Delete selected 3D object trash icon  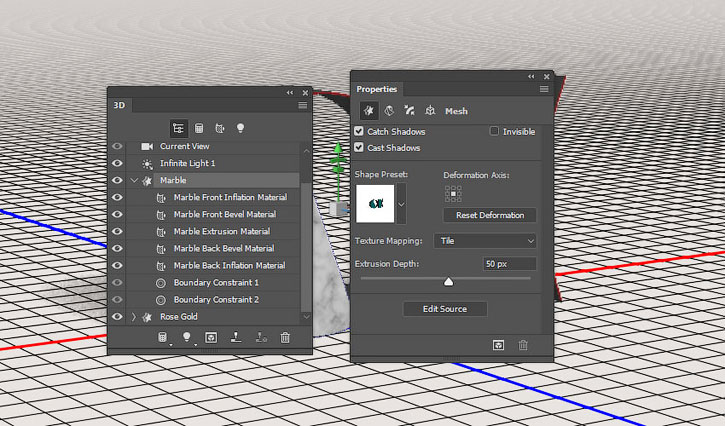click(x=285, y=338)
